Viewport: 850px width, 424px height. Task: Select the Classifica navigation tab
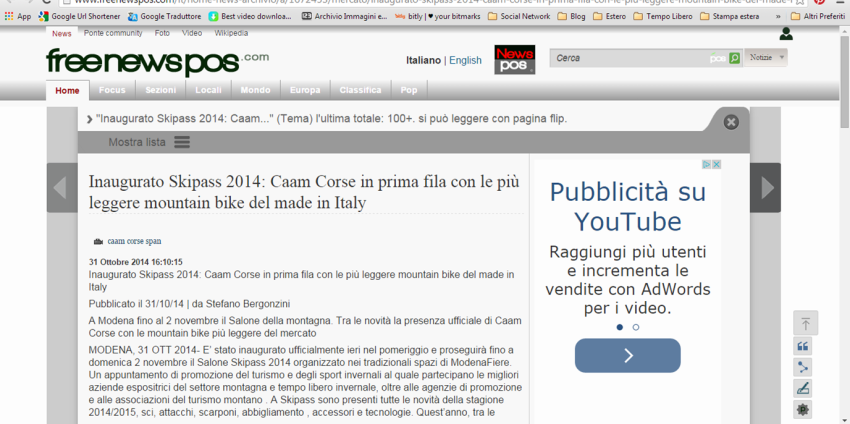(360, 91)
